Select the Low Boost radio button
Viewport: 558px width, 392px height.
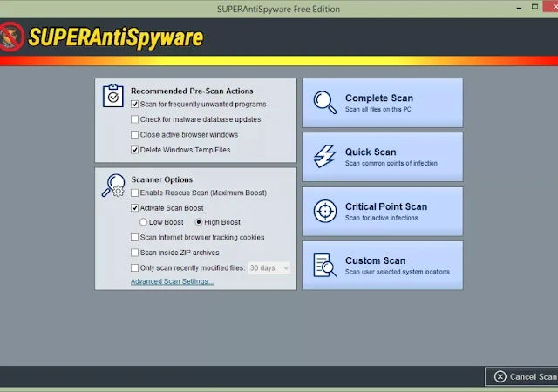click(x=143, y=222)
